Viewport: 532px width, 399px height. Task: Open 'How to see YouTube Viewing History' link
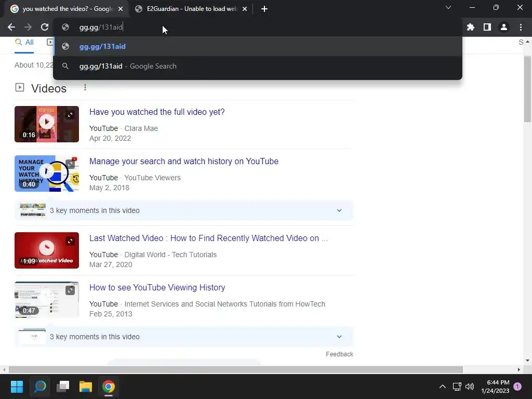coord(157,287)
